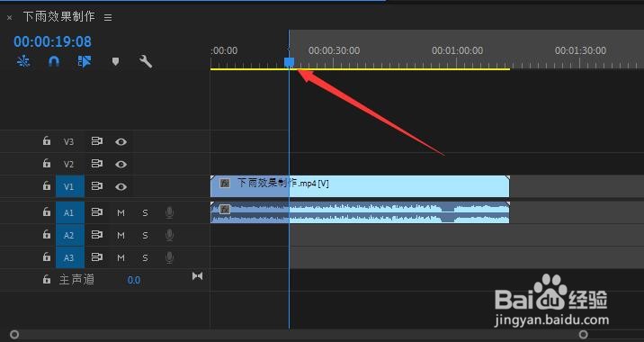Click the 00:00:19:08 playhead timecode

52,41
